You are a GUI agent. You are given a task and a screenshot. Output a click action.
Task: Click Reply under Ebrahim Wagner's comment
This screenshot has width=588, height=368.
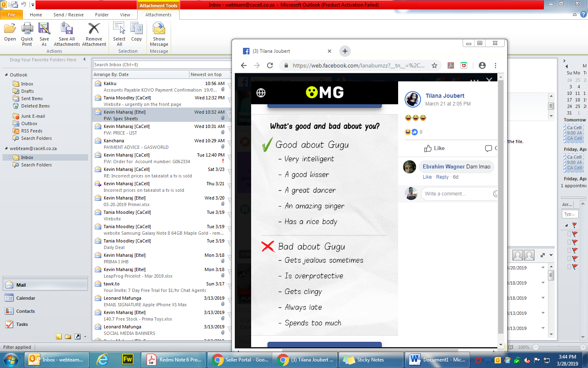point(442,177)
